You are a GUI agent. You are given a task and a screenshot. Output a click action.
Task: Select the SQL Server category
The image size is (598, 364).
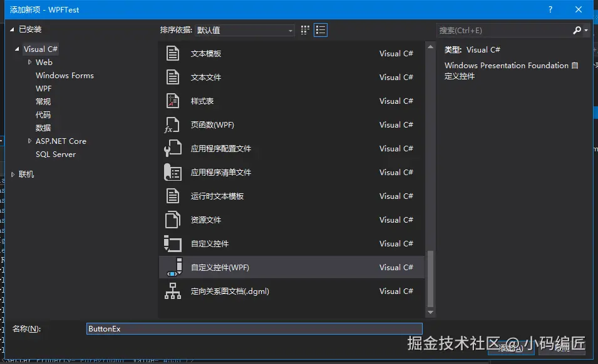click(x=56, y=154)
